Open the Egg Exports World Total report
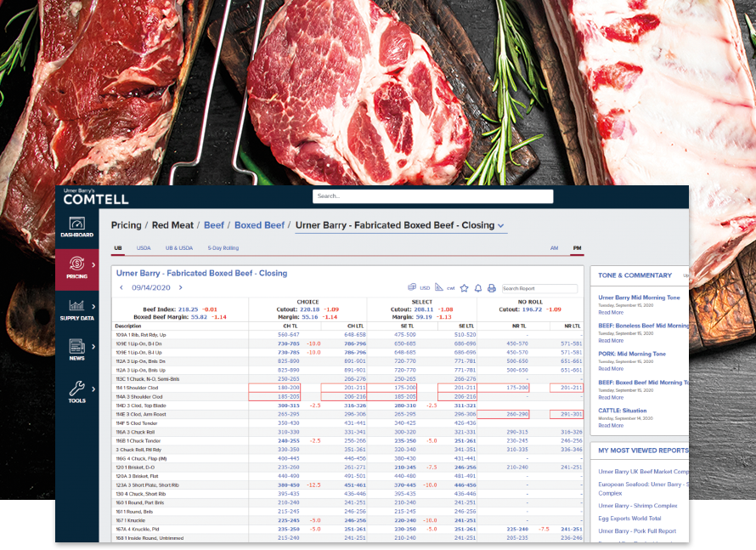The image size is (756, 550). tap(630, 518)
